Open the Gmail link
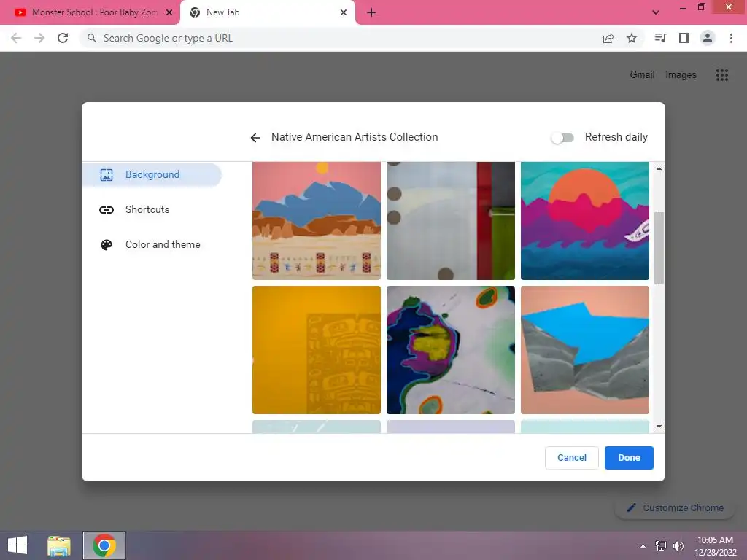 (642, 75)
